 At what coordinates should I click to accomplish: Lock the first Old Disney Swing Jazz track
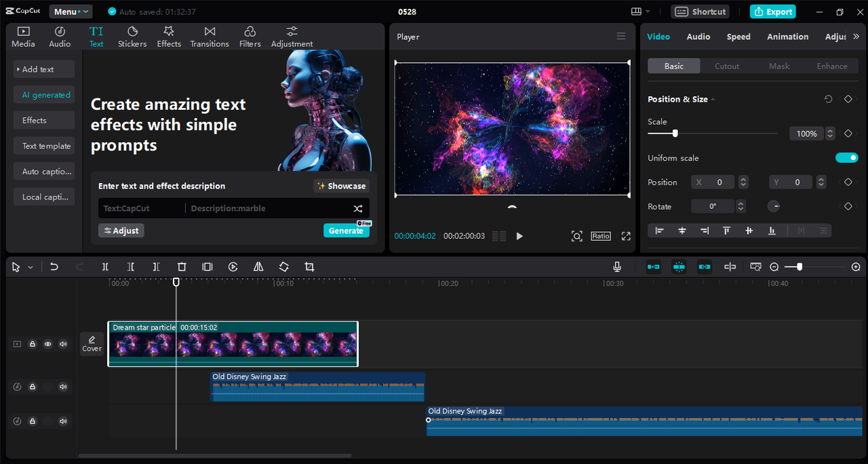coord(32,387)
